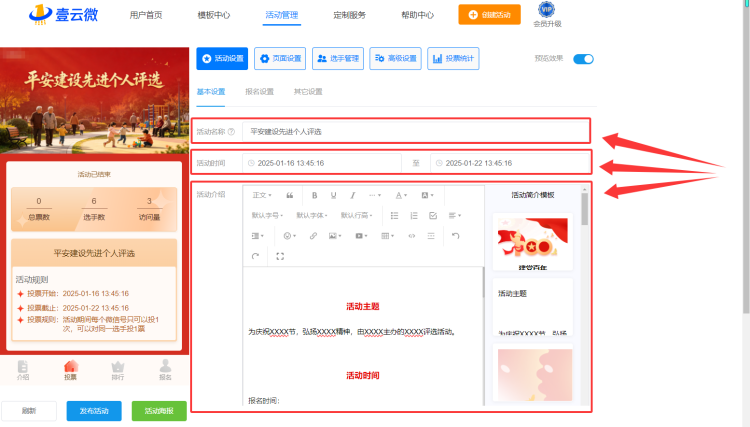Open the 介绍 tab in phone preview
Viewport: 750px width, 427px height.
[23, 370]
